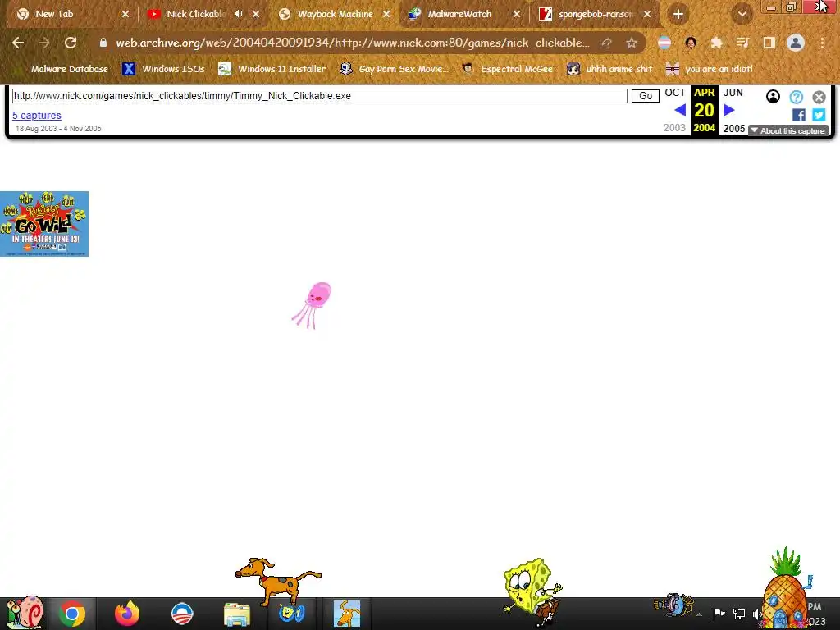
Task: Mute the Nick Clickable tab audio icon
Action: tap(239, 14)
